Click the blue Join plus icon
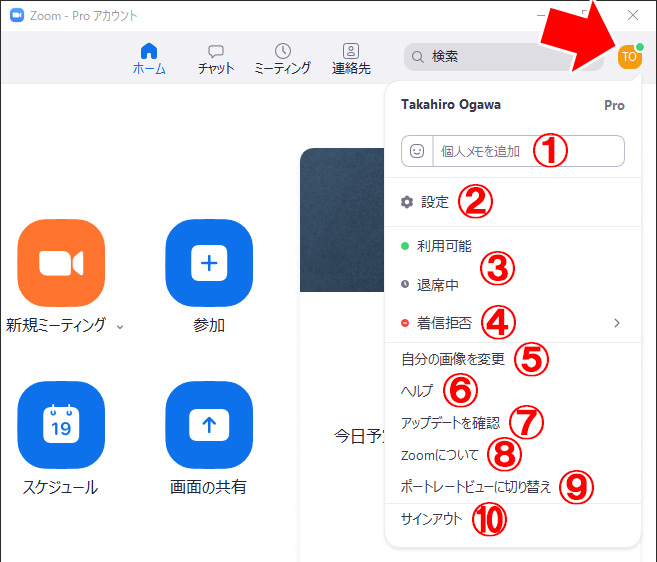Screen dimensions: 657x562 209,263
